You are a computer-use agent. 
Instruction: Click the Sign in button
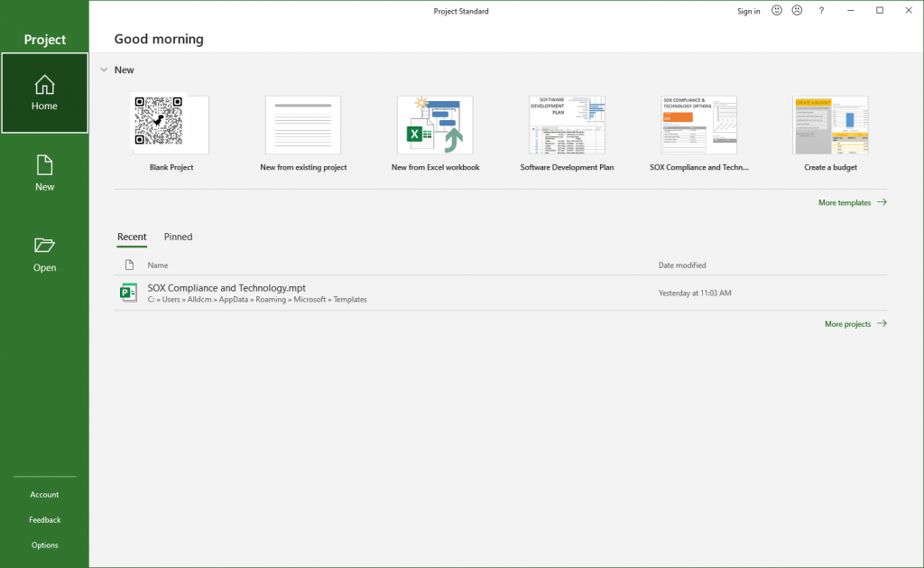point(748,11)
